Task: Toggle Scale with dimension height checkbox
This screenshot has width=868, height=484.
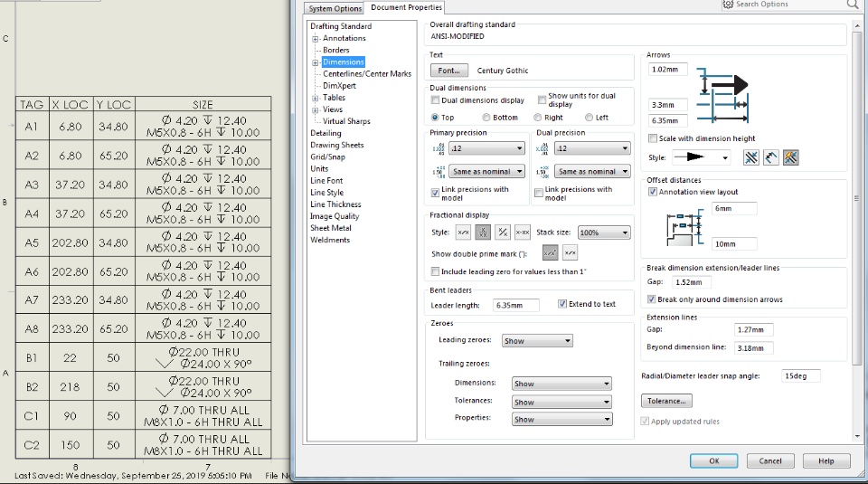Action: coord(653,138)
